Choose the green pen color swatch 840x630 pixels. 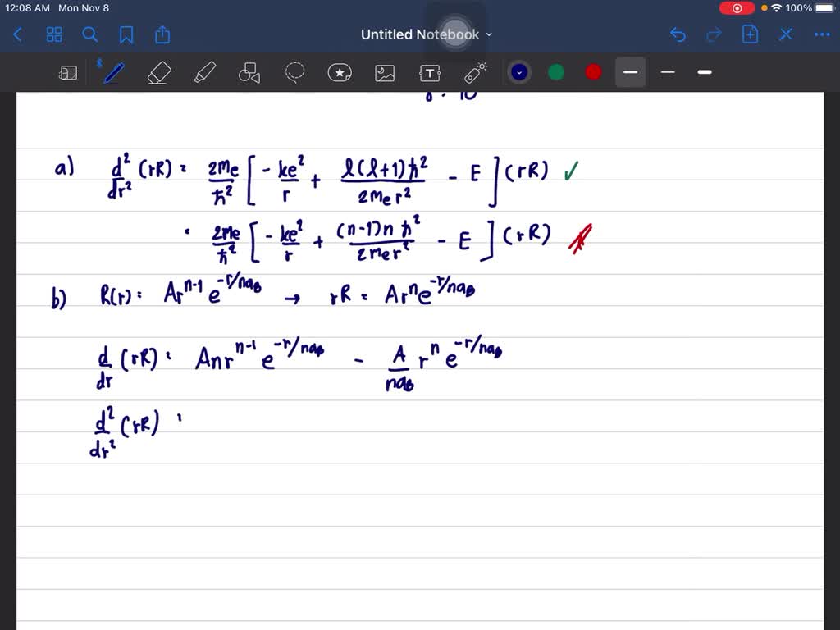(x=556, y=72)
